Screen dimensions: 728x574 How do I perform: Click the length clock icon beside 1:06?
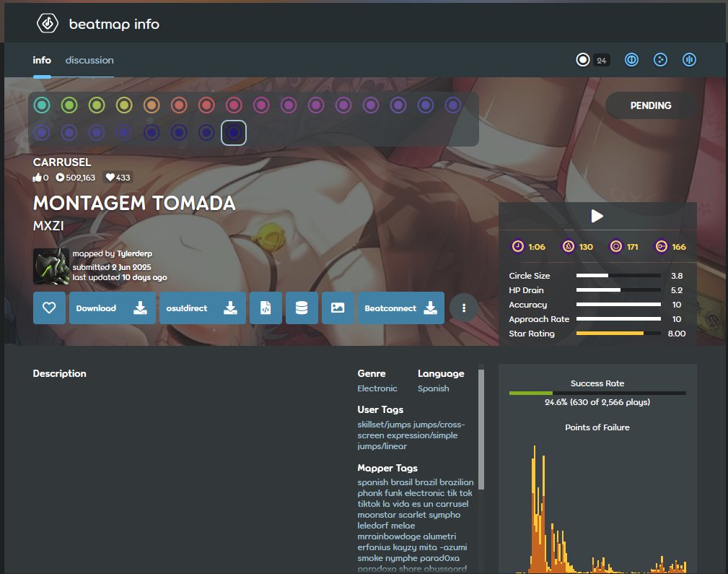(x=517, y=246)
